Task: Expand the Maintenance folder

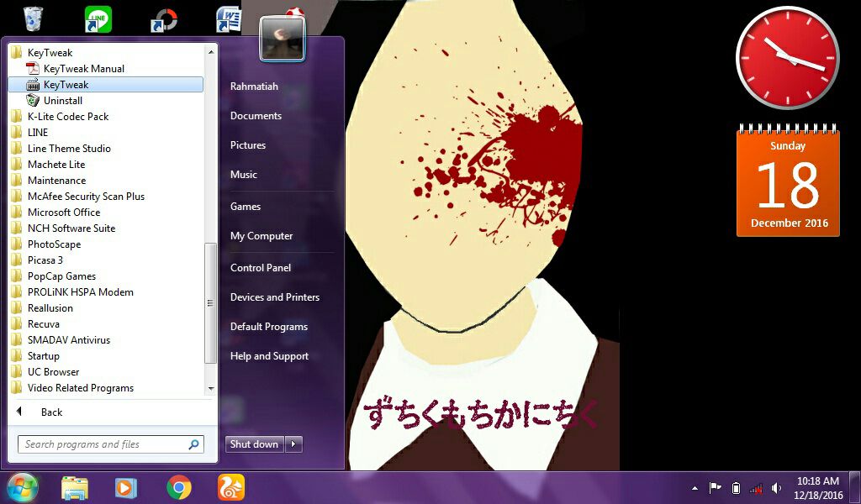Action: coord(56,180)
